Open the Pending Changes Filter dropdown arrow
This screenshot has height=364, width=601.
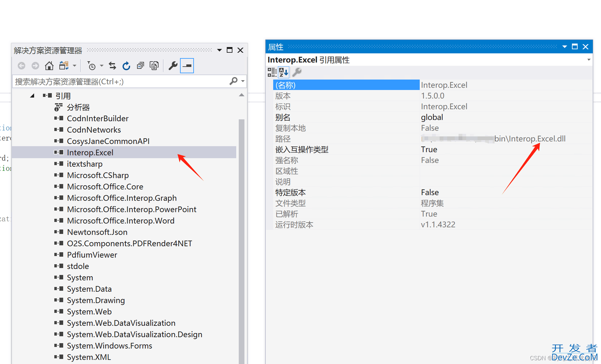(102, 66)
